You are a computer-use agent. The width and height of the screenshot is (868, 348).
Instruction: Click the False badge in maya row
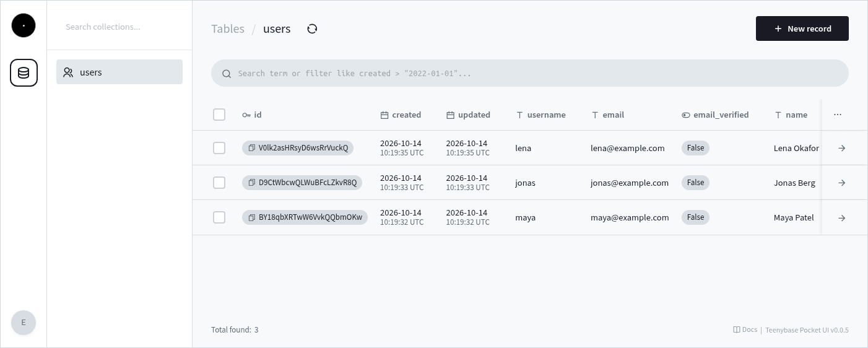click(x=695, y=217)
